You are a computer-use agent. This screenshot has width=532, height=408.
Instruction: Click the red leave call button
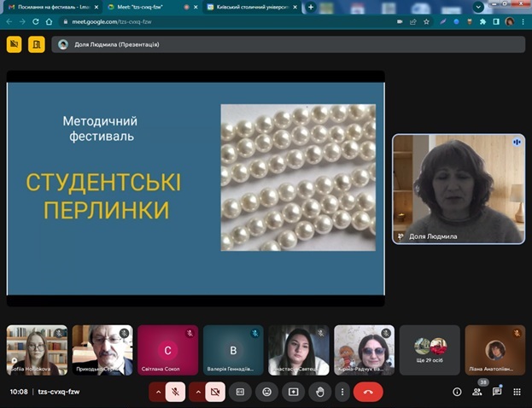click(x=368, y=392)
